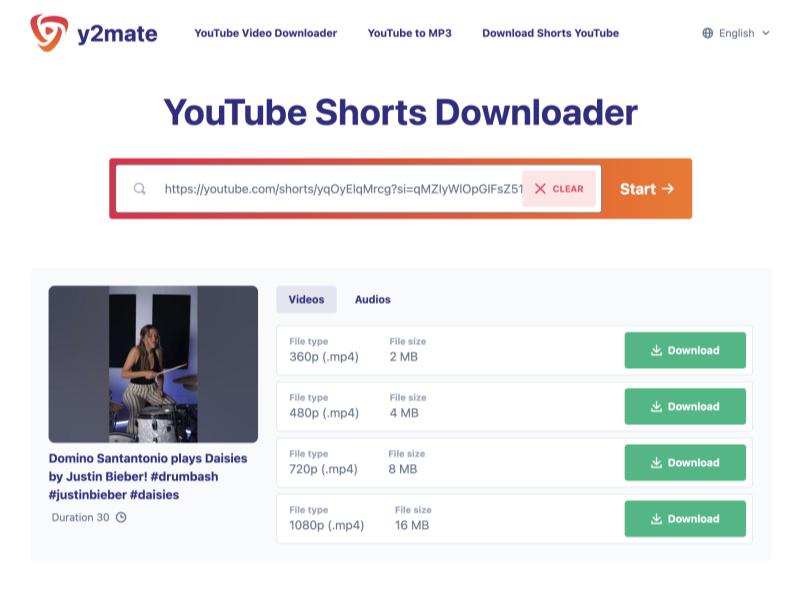The width and height of the screenshot is (800, 589).
Task: Expand the English language chevron
Action: [766, 33]
